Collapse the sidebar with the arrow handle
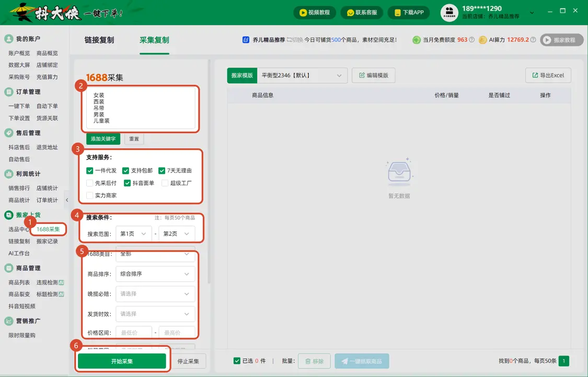This screenshot has height=377, width=588. tap(67, 200)
